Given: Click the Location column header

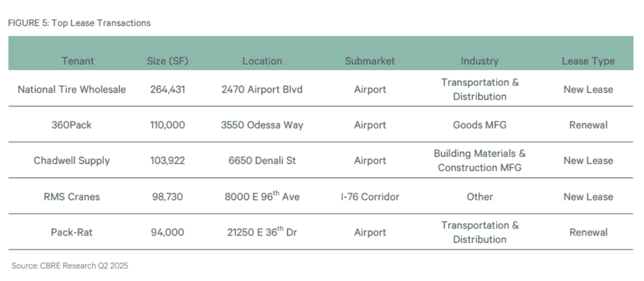Looking at the screenshot, I should (262, 61).
